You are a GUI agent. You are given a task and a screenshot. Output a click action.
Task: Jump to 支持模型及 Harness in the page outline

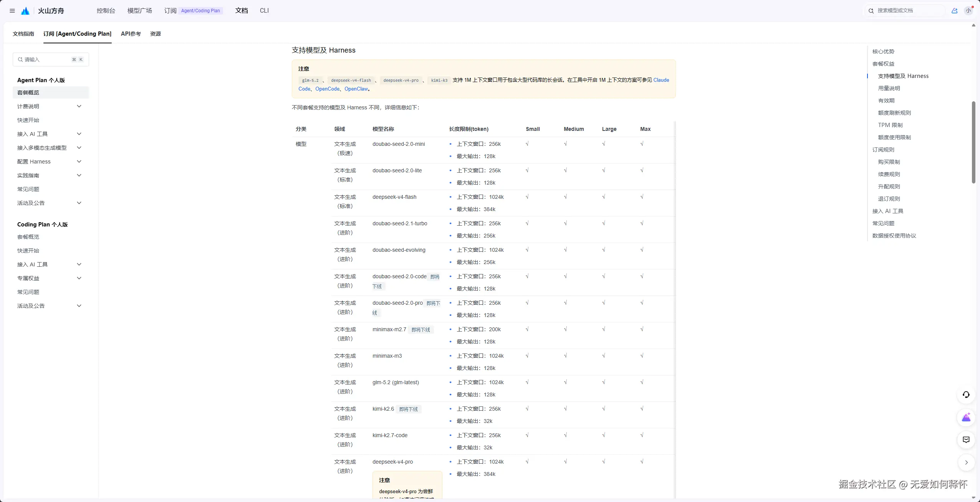(903, 76)
